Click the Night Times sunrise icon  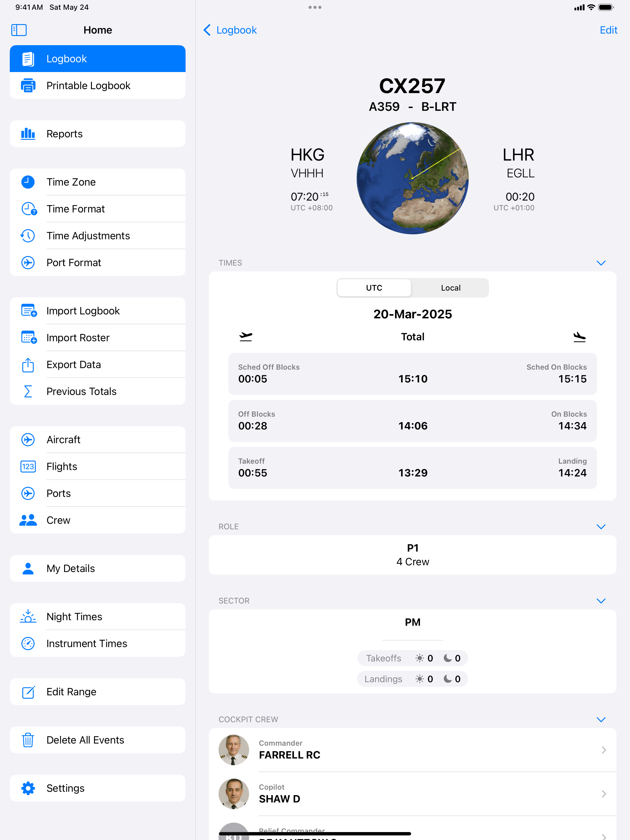(x=28, y=616)
